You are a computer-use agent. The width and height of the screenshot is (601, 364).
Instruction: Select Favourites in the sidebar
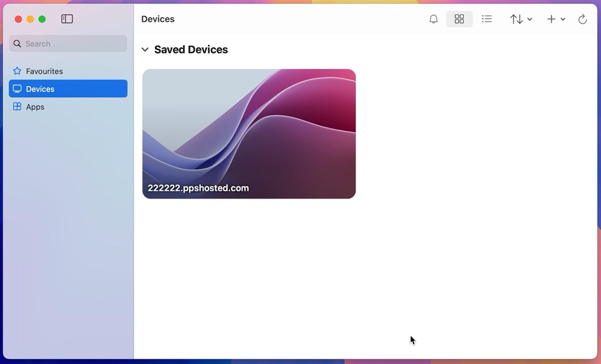[x=68, y=71]
